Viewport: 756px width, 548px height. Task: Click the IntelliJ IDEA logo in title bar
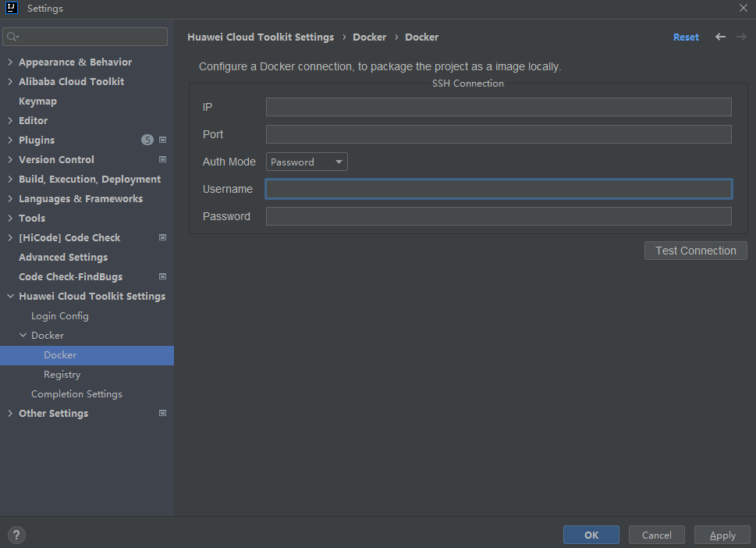(x=12, y=8)
